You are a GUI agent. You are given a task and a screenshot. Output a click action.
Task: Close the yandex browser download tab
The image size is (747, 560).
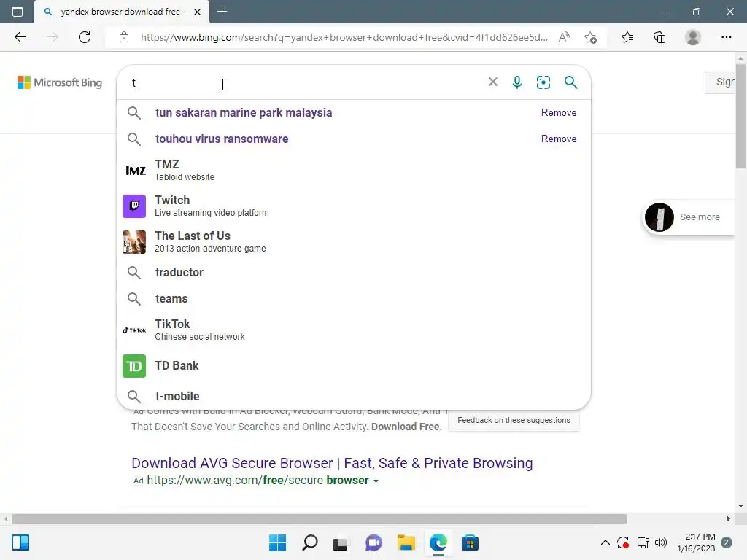197,12
